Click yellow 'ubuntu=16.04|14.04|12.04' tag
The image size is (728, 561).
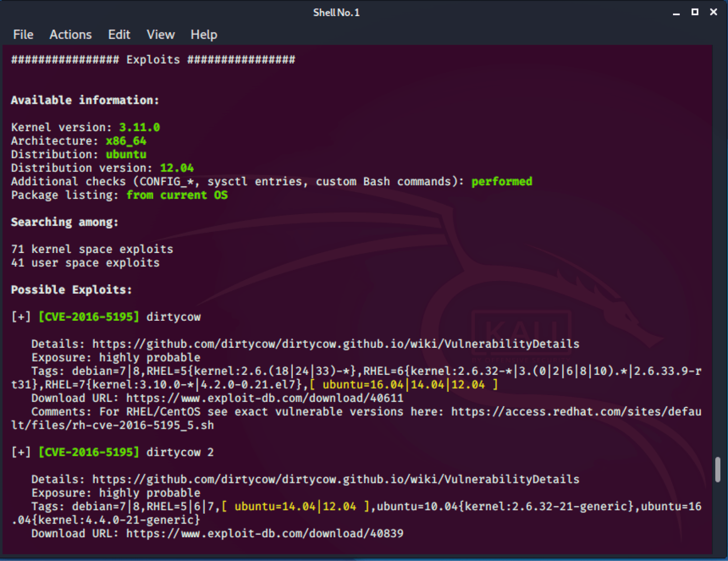point(404,385)
